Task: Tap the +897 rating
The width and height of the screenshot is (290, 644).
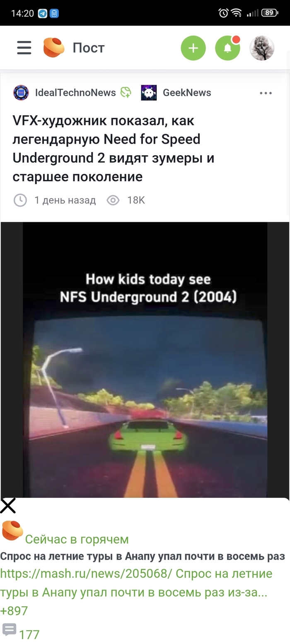Action: tap(14, 611)
